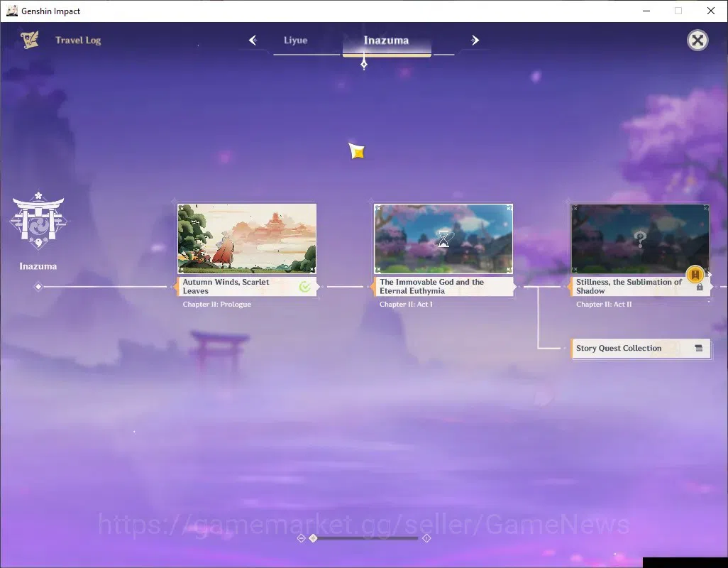Open the Story Quest Collection button
Screen dimensions: 728x568
641,349
